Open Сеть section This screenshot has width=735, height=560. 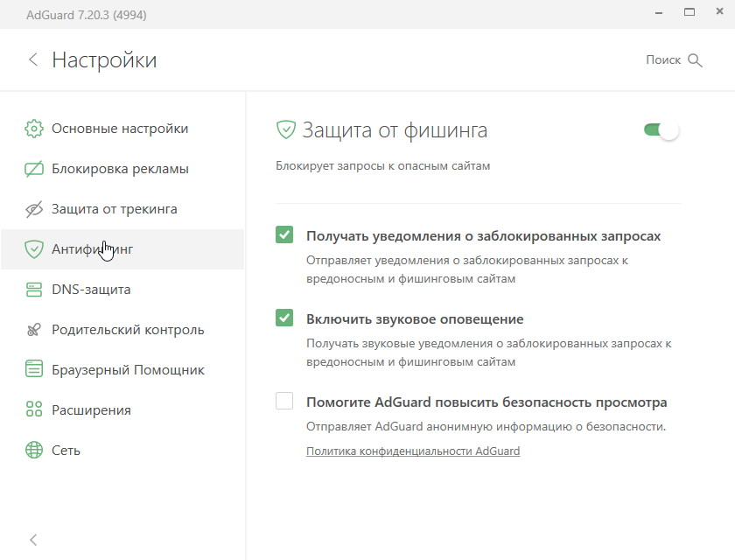tap(122, 451)
